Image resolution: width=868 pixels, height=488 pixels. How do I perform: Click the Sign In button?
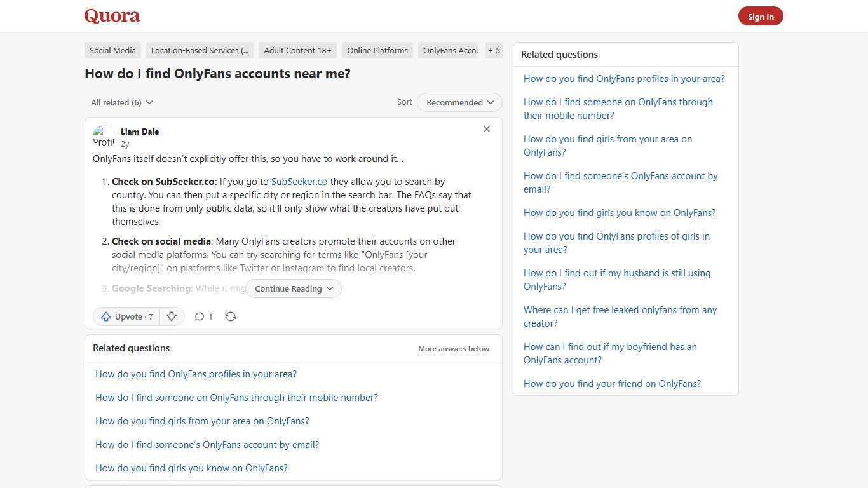(x=761, y=16)
